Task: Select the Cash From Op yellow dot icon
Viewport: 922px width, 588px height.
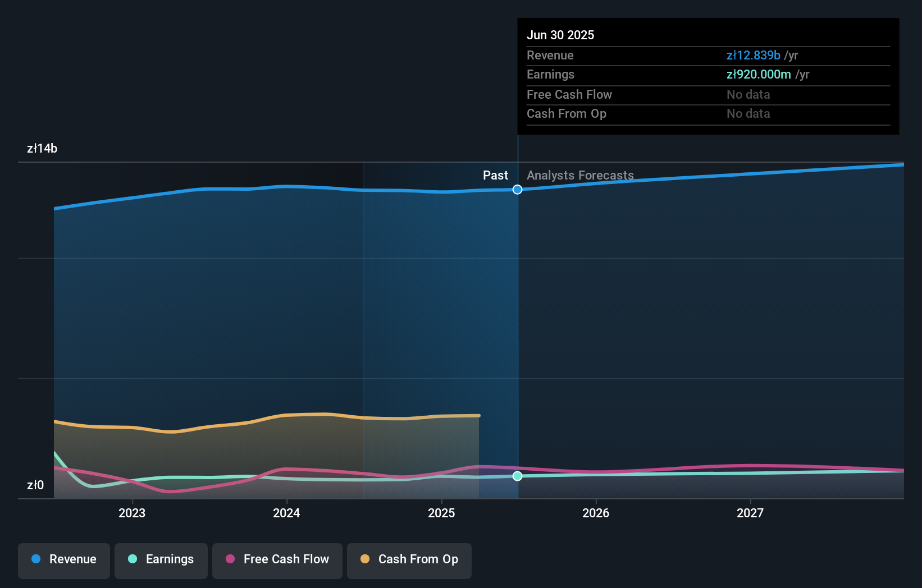Action: [365, 559]
